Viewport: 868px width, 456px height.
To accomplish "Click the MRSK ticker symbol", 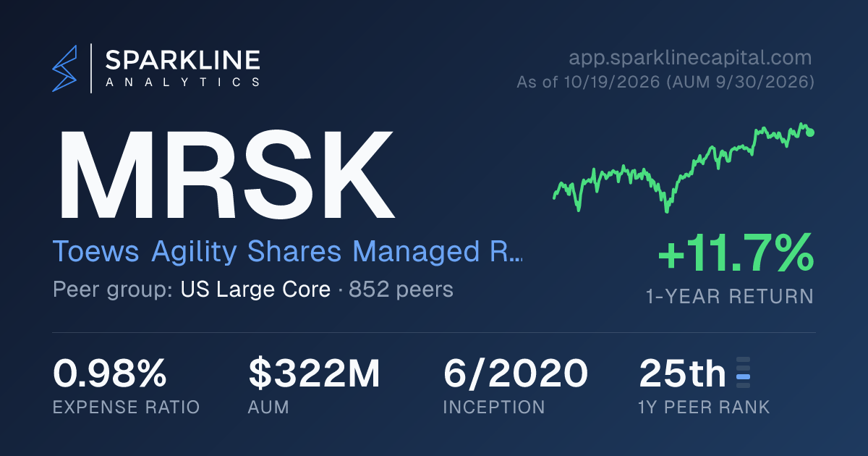I will (x=226, y=174).
